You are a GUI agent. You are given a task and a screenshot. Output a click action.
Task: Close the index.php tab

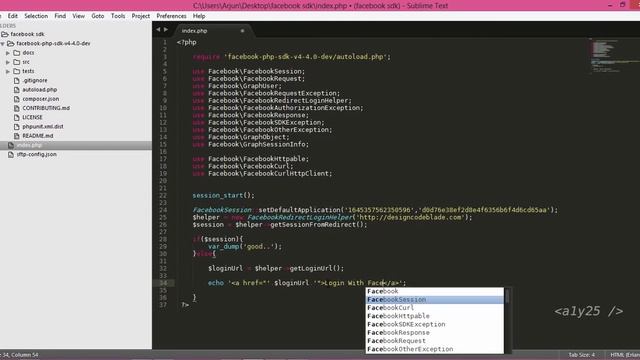coord(242,31)
